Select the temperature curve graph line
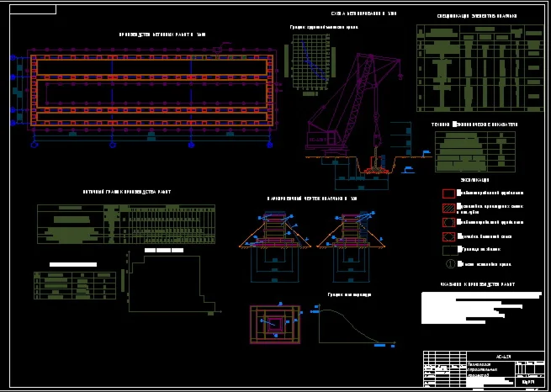The width and height of the screenshot is (551, 392). (355, 326)
